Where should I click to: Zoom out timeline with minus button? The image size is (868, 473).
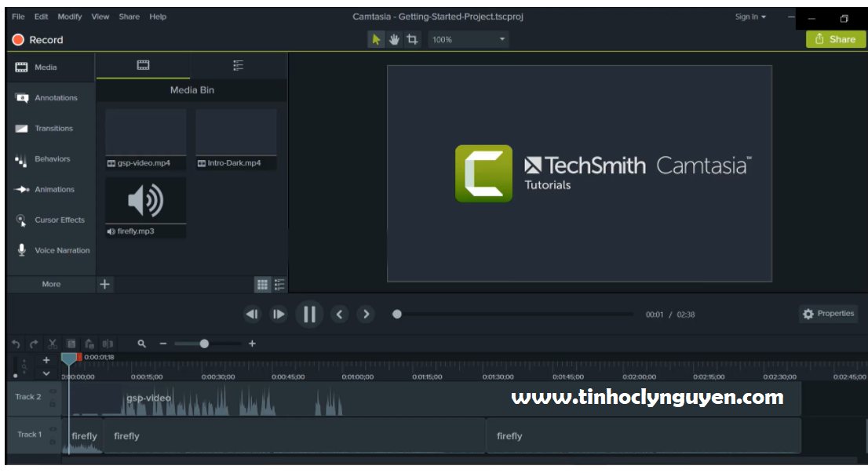162,344
